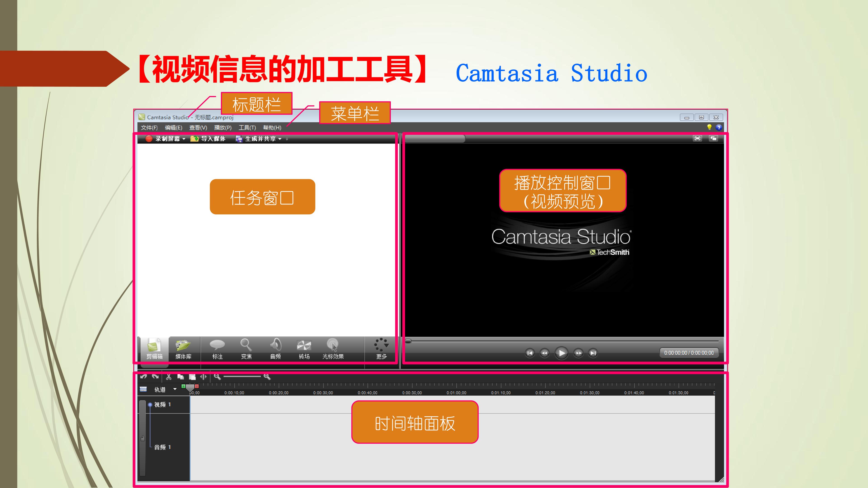Click 导入媒体 import media button
This screenshot has height=488, width=868.
208,139
